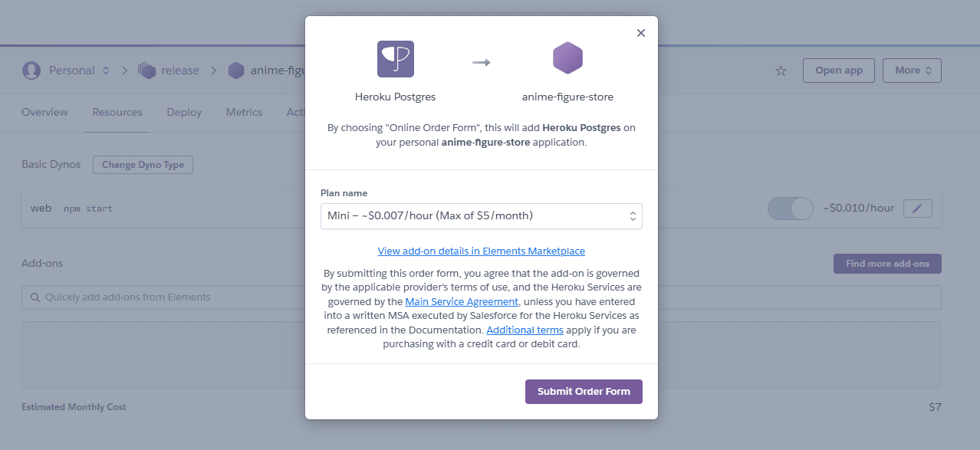
Task: Open View add-on details in Elements Marketplace
Action: (x=482, y=251)
